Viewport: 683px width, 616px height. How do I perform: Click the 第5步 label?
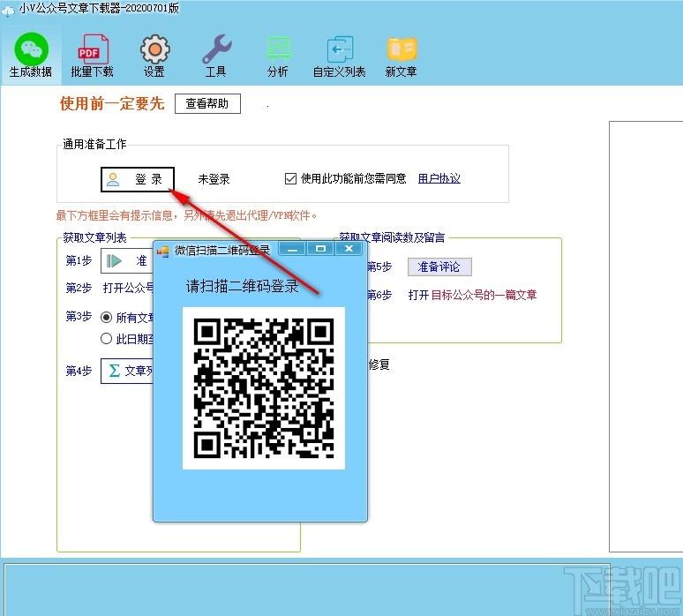tap(379, 267)
